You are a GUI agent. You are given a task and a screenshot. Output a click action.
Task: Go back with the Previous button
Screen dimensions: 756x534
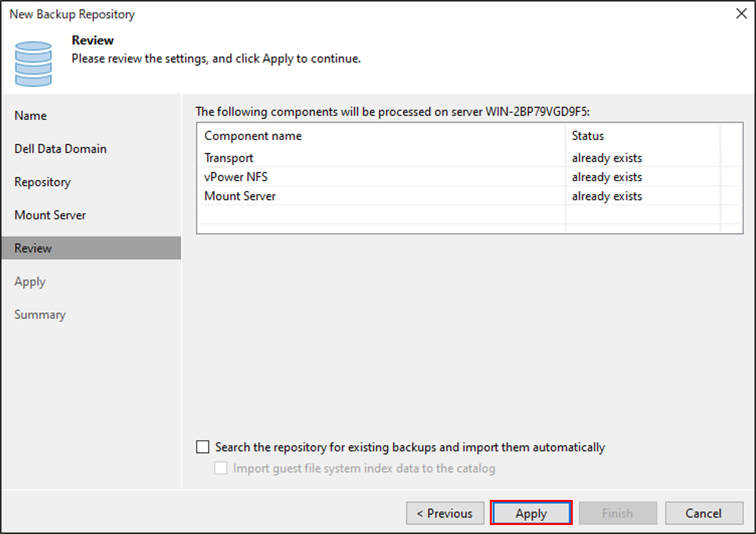tap(445, 513)
